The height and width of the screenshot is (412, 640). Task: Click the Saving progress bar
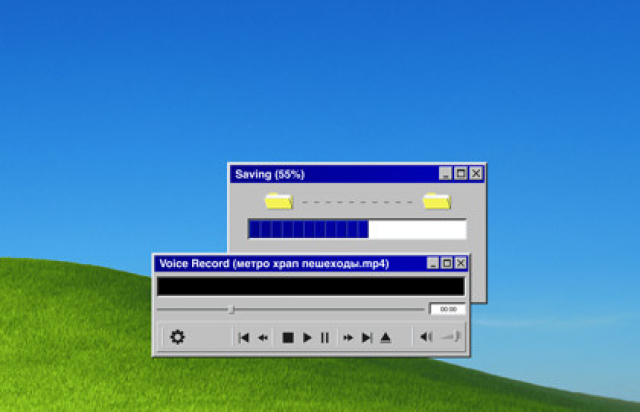(357, 229)
